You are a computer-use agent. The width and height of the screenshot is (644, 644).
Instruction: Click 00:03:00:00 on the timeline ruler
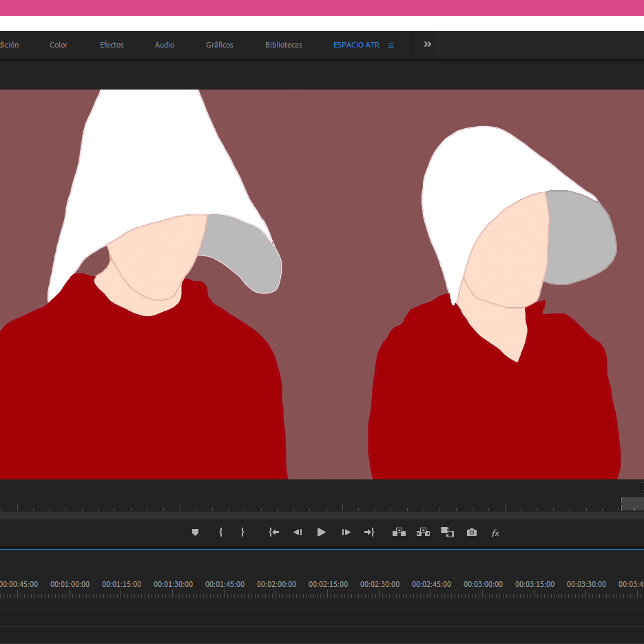(x=483, y=584)
